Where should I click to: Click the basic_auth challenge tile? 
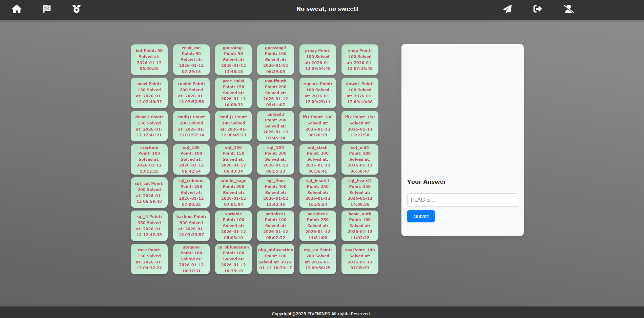click(x=360, y=226)
